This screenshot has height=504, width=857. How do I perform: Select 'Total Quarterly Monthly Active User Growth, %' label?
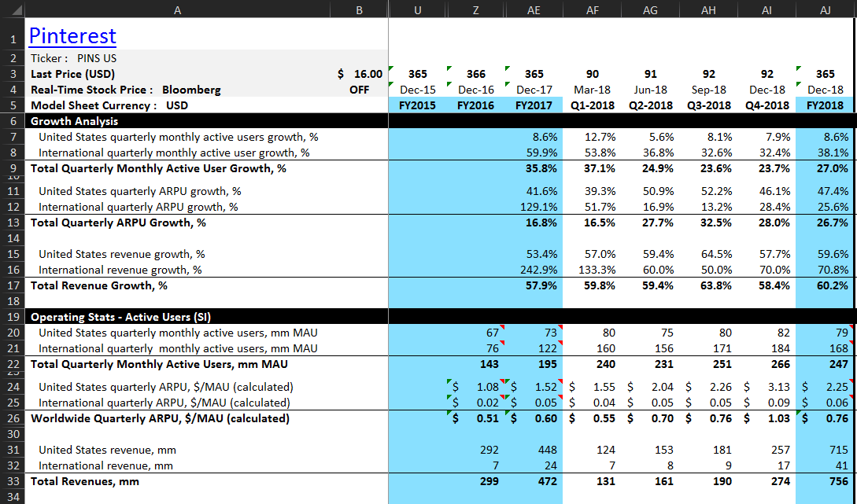pos(158,168)
